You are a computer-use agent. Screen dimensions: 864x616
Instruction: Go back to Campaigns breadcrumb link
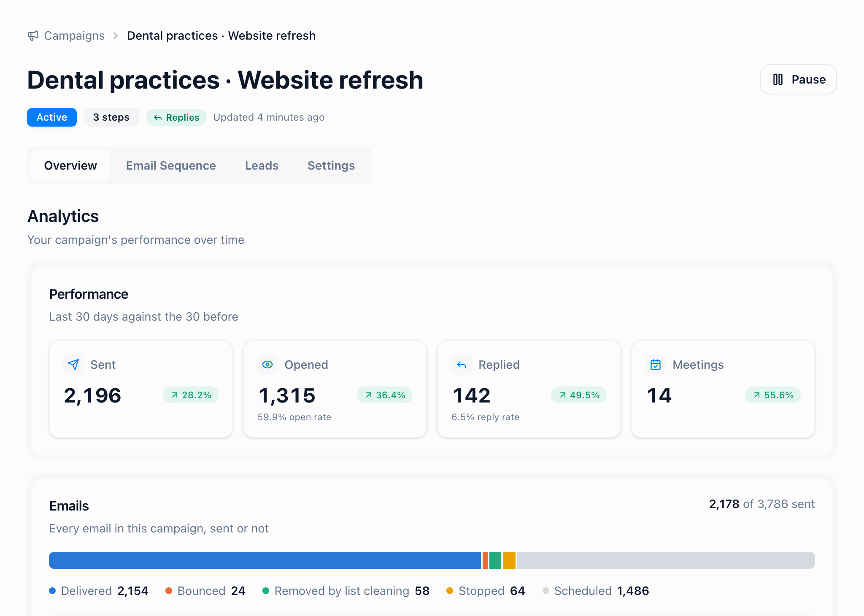[x=74, y=35]
